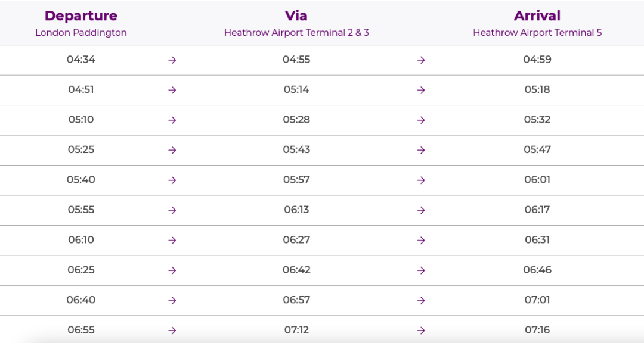
Task: Click the Heathrow Airport Terminal 5 label
Action: click(537, 32)
